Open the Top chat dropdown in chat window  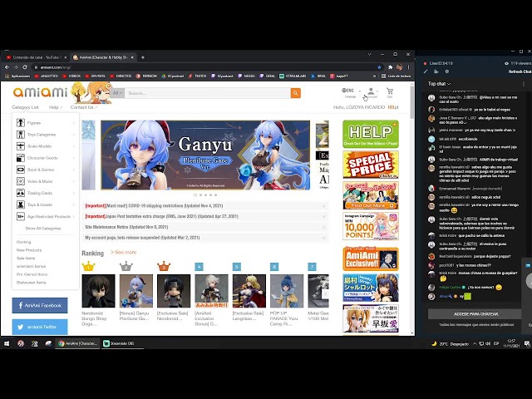coord(439,84)
